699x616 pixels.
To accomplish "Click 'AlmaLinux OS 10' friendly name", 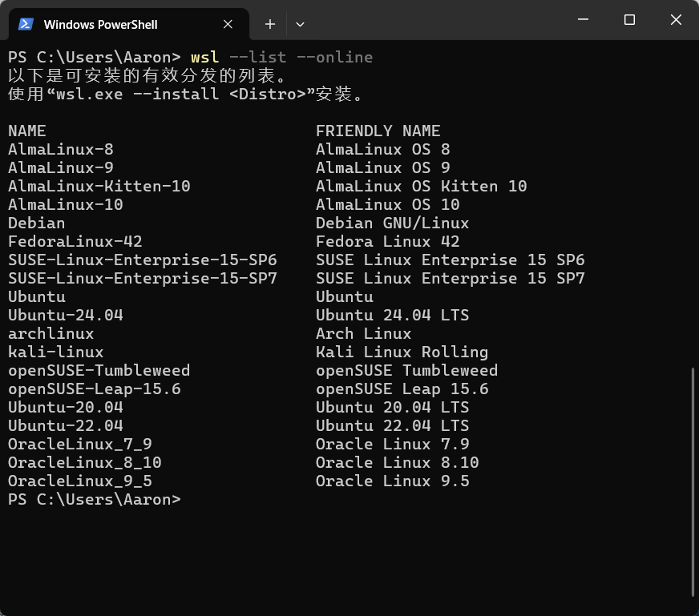I will click(x=388, y=204).
